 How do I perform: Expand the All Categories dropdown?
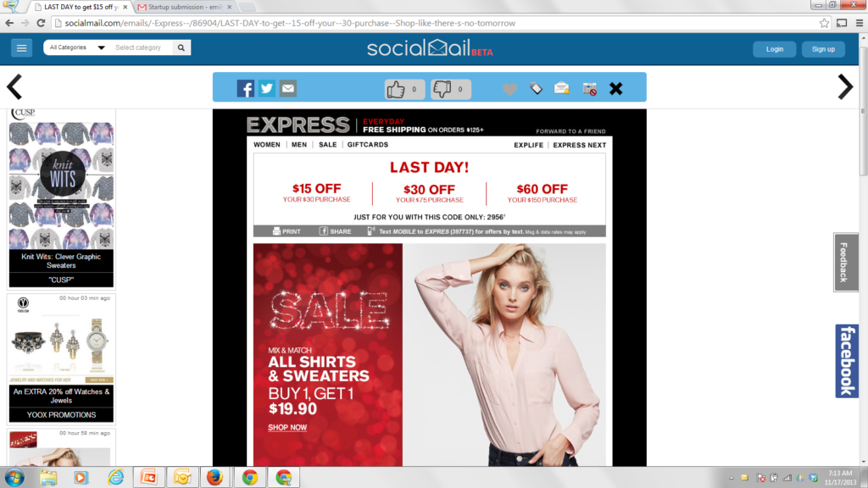point(77,47)
